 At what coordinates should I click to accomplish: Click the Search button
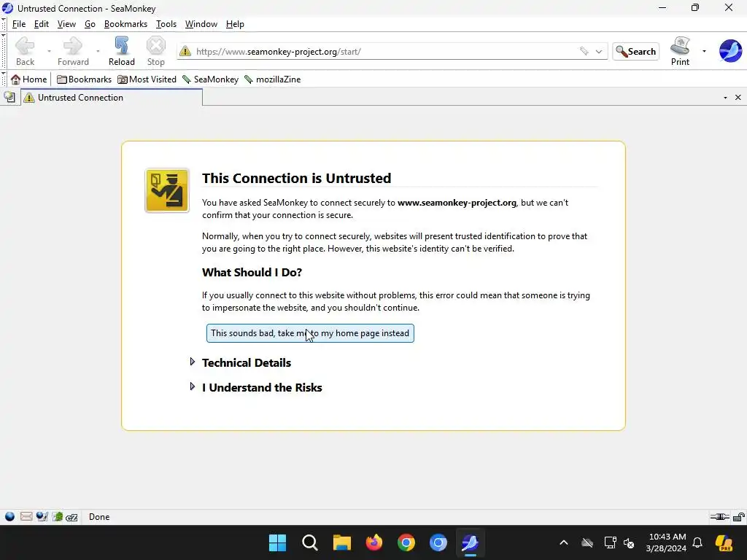point(635,52)
